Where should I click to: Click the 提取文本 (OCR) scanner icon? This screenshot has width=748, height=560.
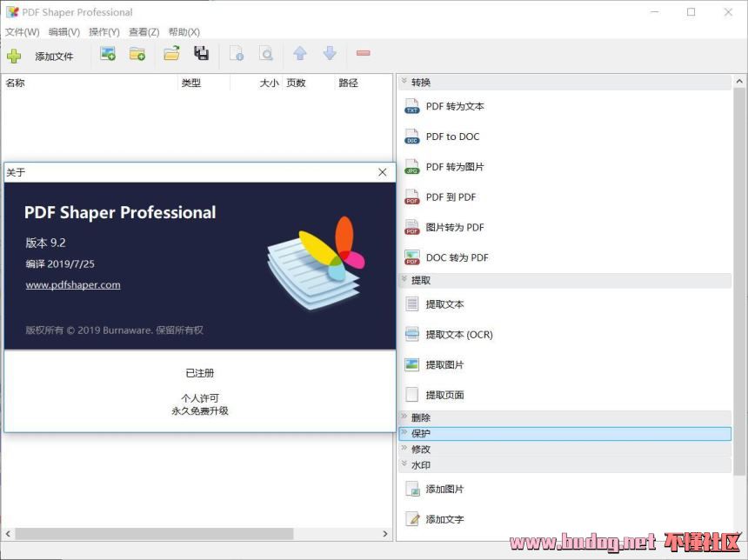pyautogui.click(x=411, y=335)
